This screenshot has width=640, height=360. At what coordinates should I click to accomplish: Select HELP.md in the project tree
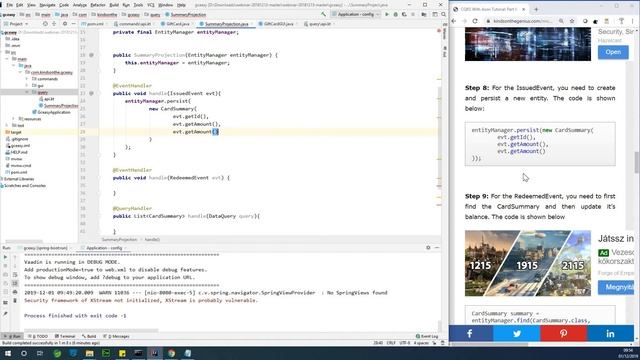[x=16, y=152]
